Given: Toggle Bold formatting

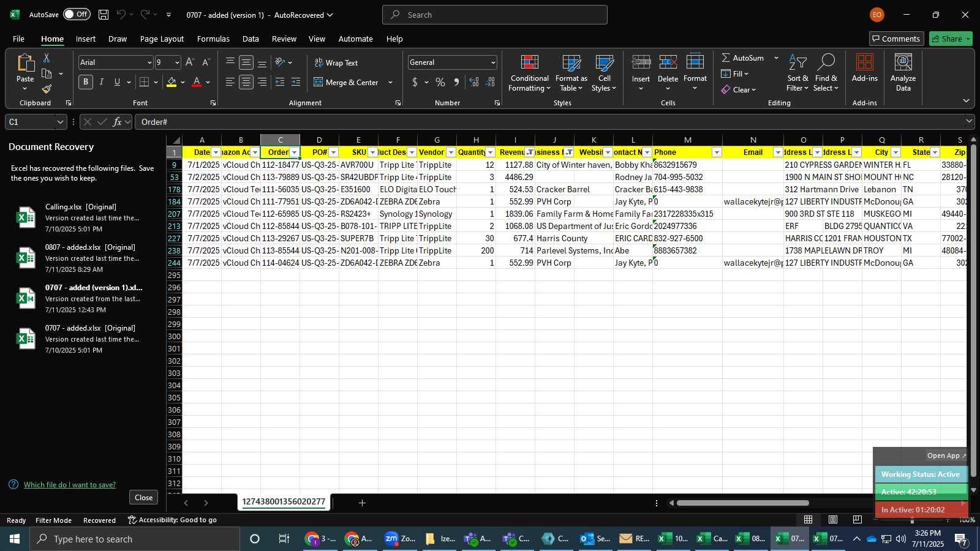Looking at the screenshot, I should tap(86, 82).
